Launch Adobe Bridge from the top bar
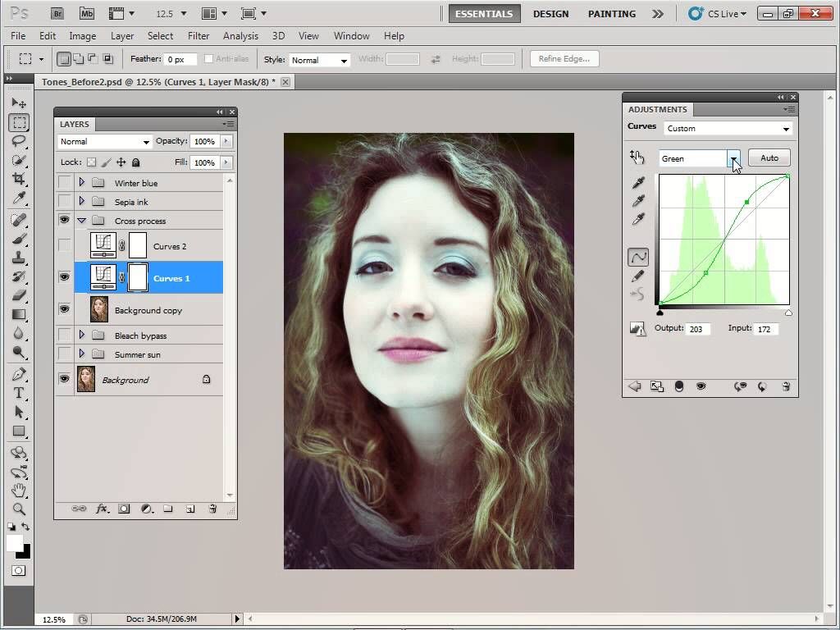This screenshot has width=840, height=630. pos(57,14)
